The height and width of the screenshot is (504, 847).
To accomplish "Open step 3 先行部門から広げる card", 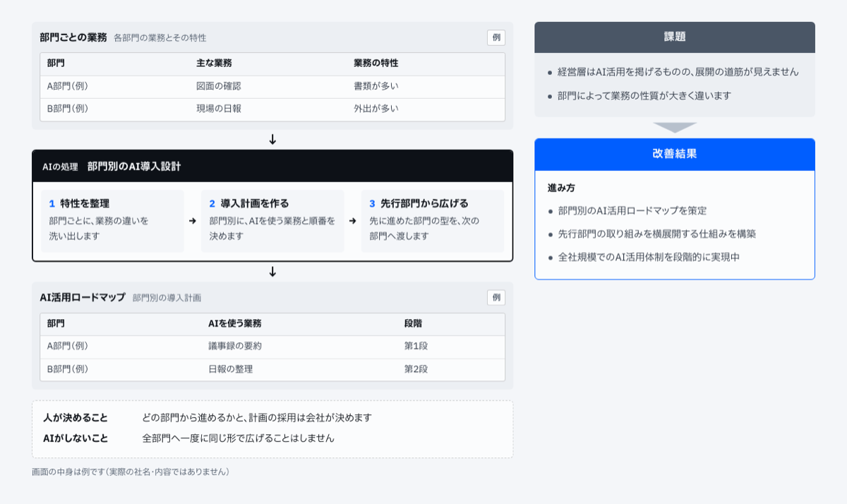I will point(433,220).
